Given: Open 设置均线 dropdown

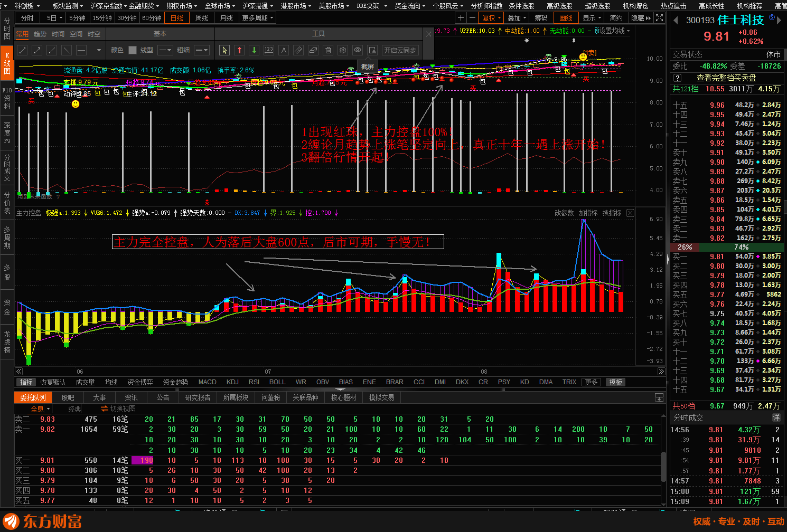Looking at the screenshot, I should (x=614, y=31).
